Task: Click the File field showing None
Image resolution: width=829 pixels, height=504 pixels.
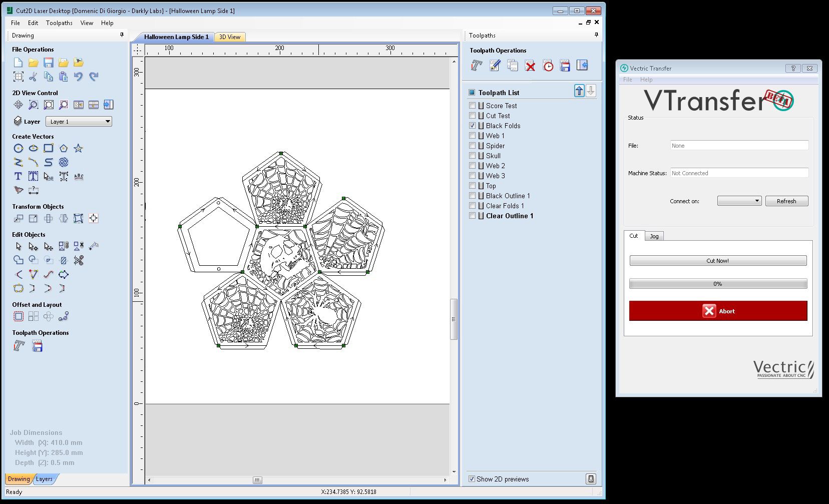Action: pos(739,146)
